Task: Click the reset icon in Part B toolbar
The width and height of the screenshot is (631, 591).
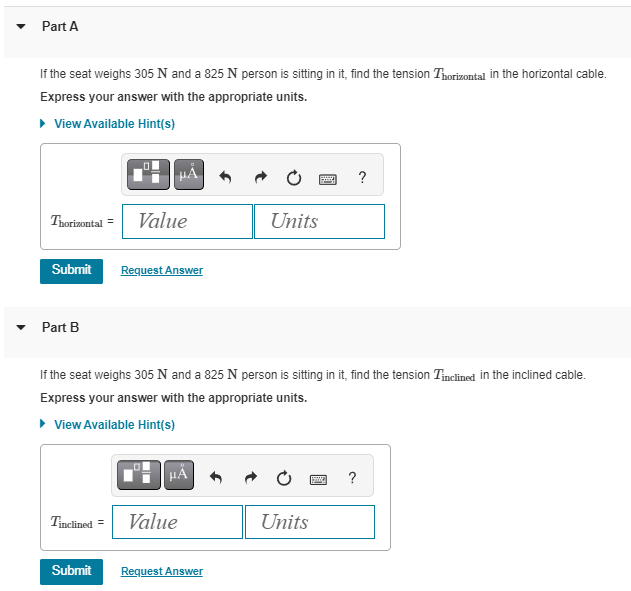Action: 284,478
